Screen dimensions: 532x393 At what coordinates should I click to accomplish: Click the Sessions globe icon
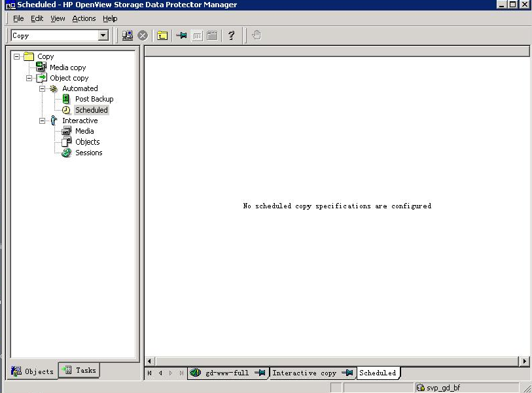(x=67, y=153)
